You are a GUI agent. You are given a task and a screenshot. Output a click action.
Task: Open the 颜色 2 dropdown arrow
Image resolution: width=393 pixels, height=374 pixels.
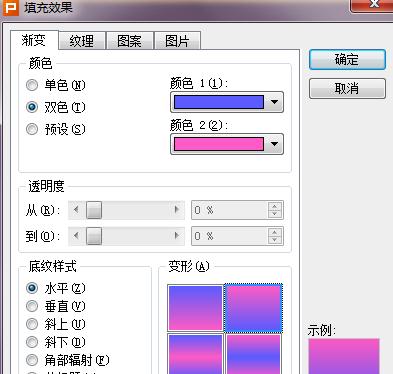coord(274,144)
